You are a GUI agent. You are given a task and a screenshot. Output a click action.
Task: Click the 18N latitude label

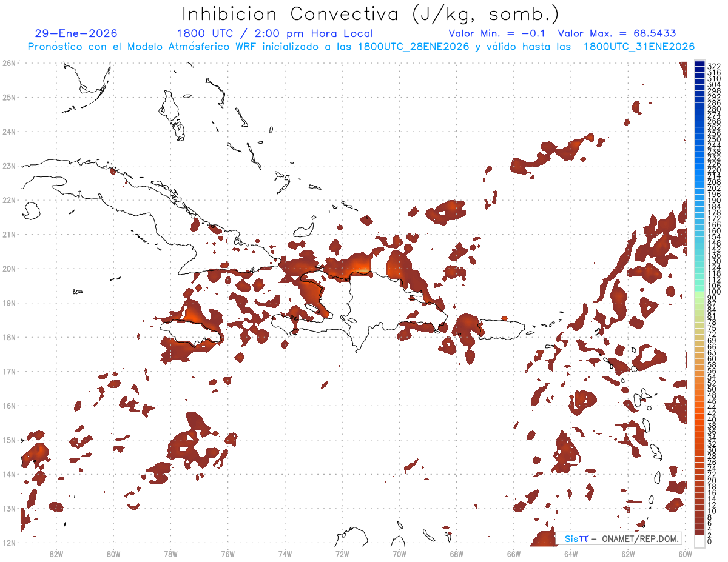click(x=8, y=337)
